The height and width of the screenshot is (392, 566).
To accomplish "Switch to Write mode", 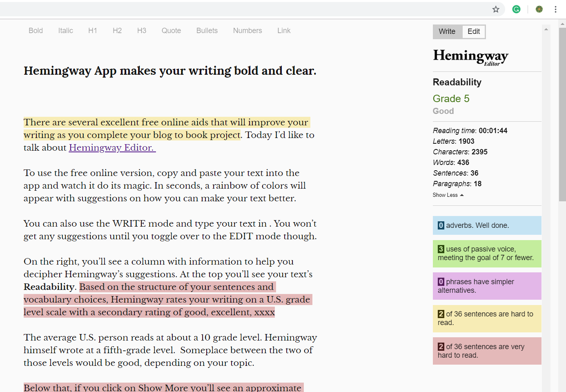I will click(x=447, y=31).
